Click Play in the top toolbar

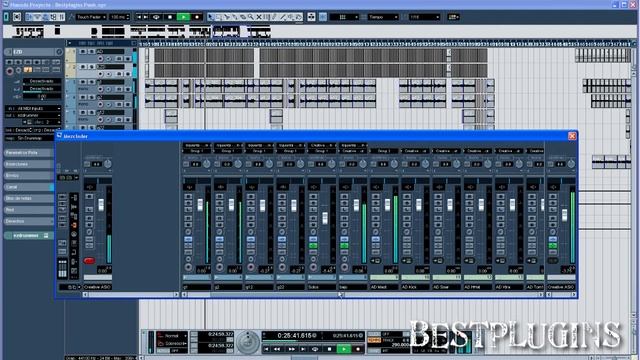pos(183,17)
